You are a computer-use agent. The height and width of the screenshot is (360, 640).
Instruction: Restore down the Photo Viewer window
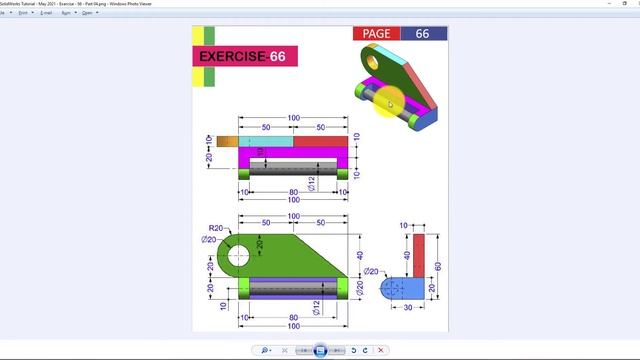point(624,3)
